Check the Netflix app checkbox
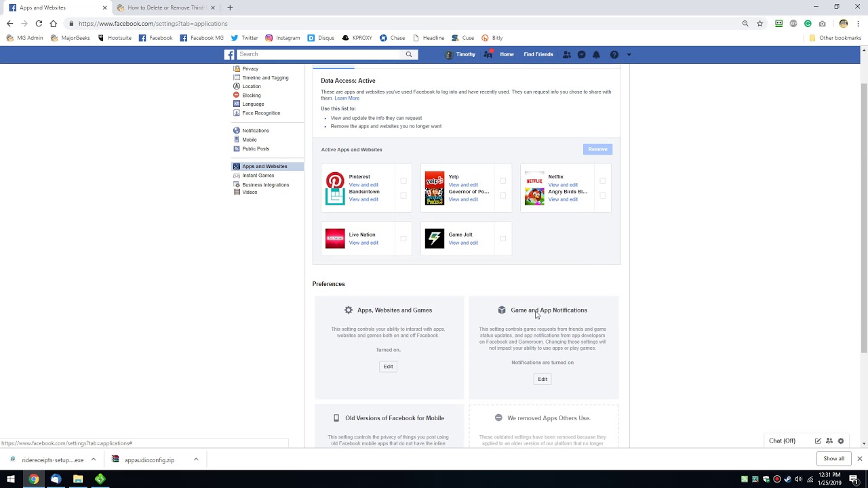The image size is (868, 488). (x=603, y=181)
